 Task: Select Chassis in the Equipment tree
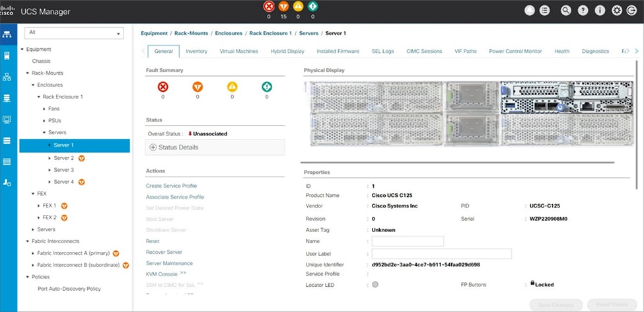(41, 61)
